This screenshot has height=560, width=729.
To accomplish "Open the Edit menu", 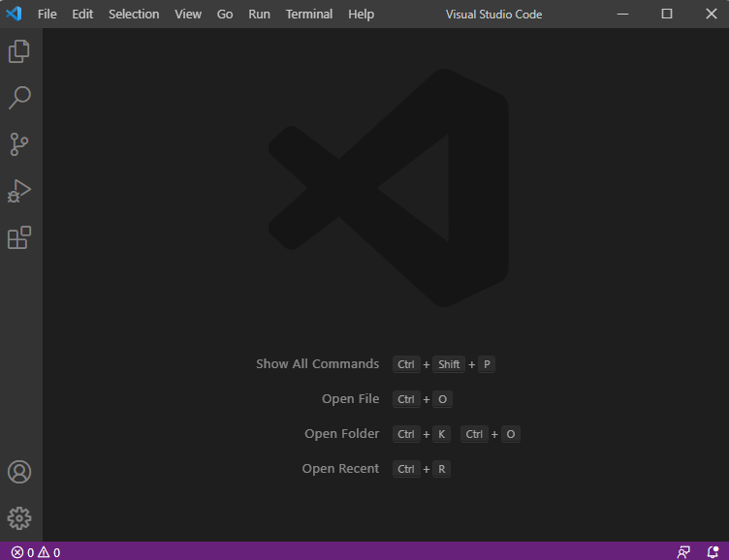I will coord(82,14).
